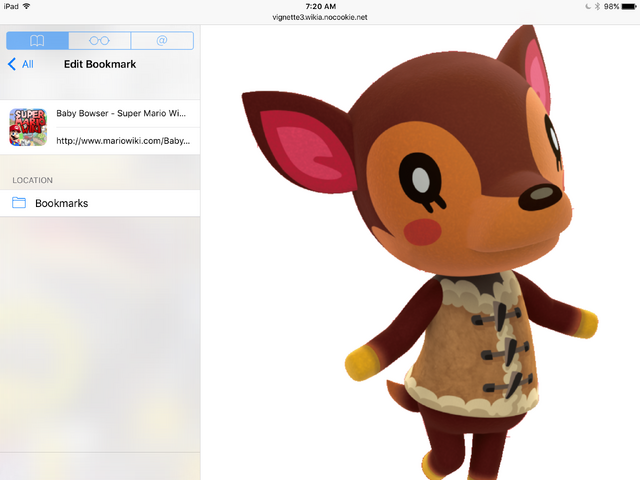640x480 pixels.
Task: Tap the vignette3.wikia.nocookie.net address
Action: [320, 17]
